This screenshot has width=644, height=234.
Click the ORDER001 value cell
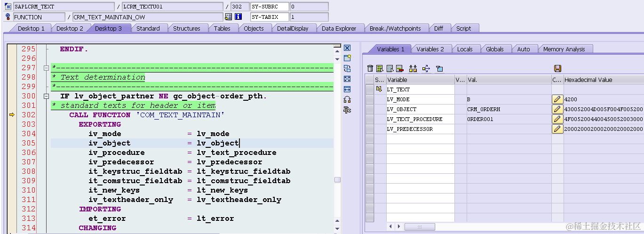[x=509, y=119]
